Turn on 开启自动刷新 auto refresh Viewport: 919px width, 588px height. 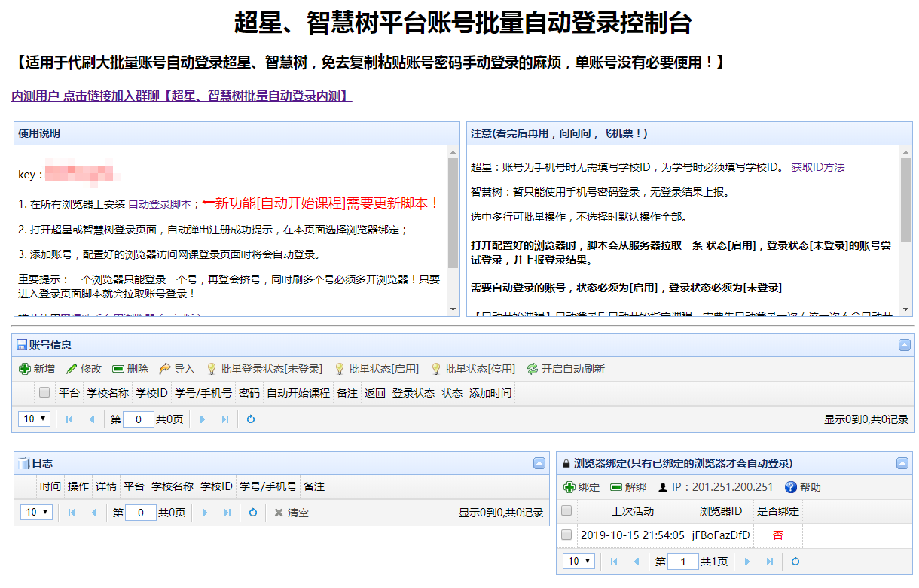pos(566,369)
